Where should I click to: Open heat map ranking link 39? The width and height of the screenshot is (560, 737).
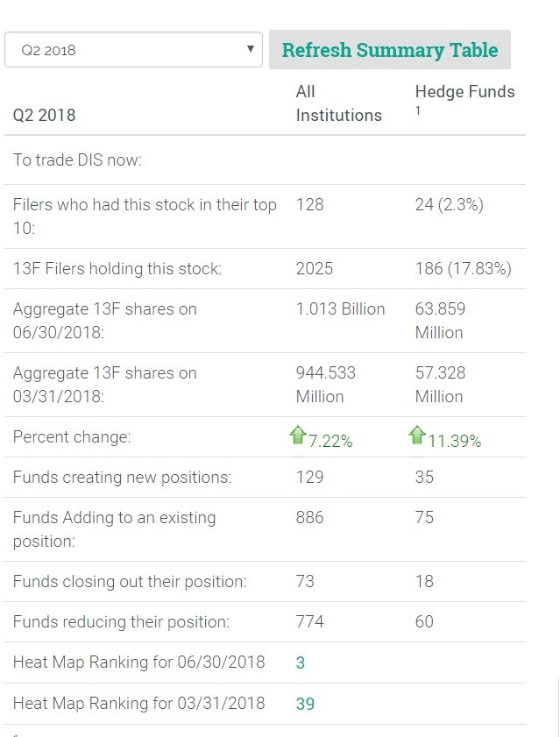(x=305, y=704)
